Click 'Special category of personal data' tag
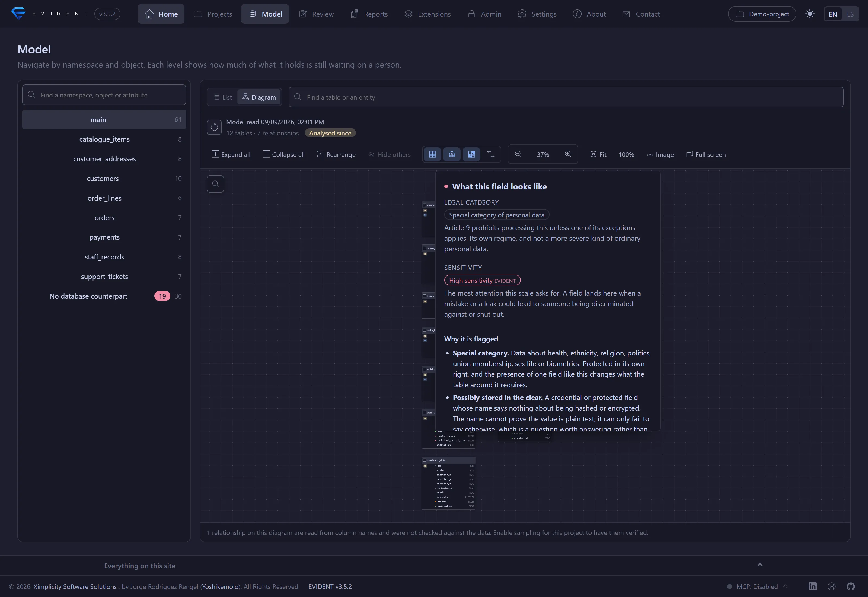This screenshot has height=597, width=868. (x=496, y=215)
